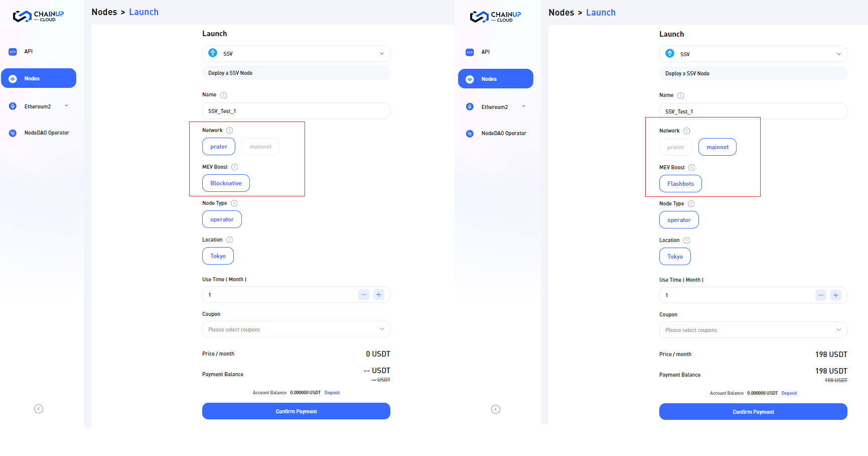
Task: Click Name info icon in right panel
Action: coord(681,96)
